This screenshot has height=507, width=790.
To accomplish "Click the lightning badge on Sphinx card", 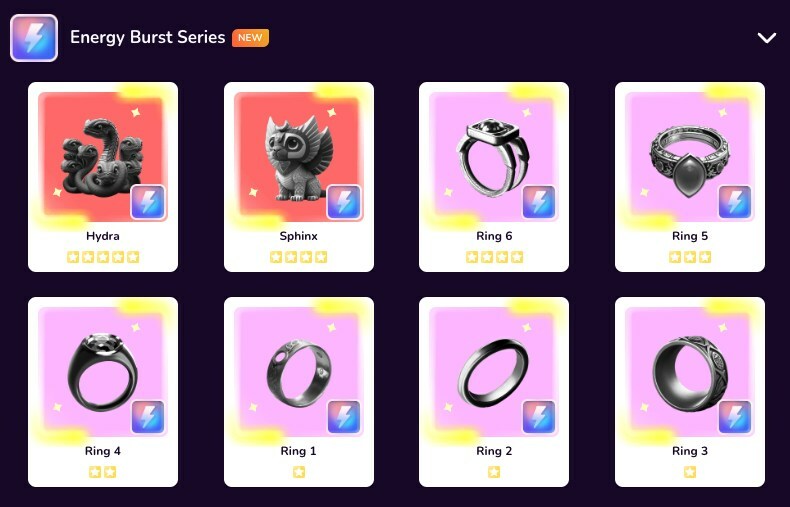I will click(x=344, y=202).
